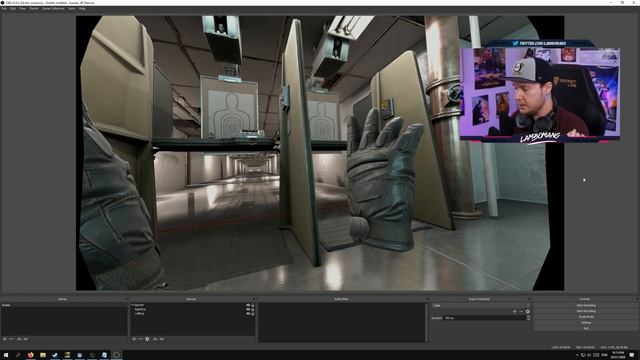Open the View menu
The height and width of the screenshot is (360, 640).
(x=22, y=9)
